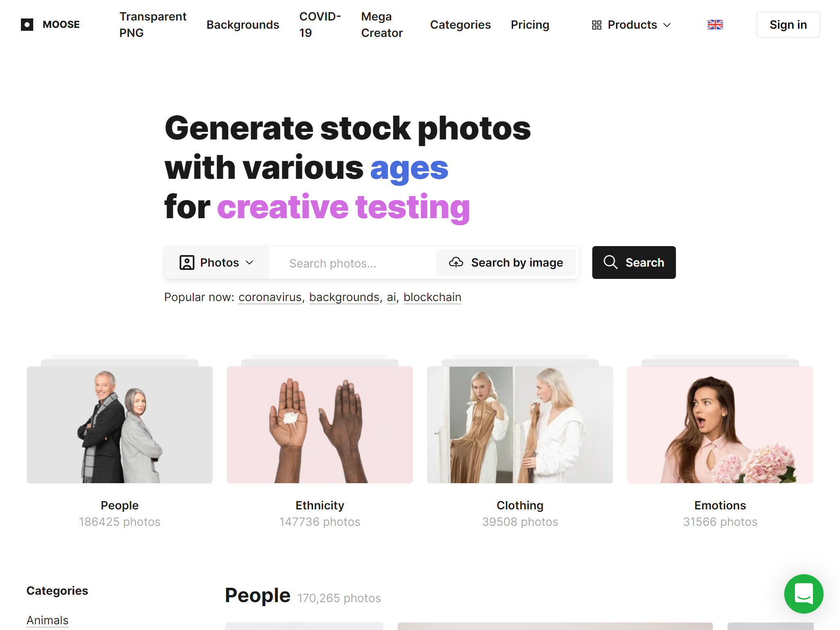Open the UK flag language selector

click(x=715, y=25)
